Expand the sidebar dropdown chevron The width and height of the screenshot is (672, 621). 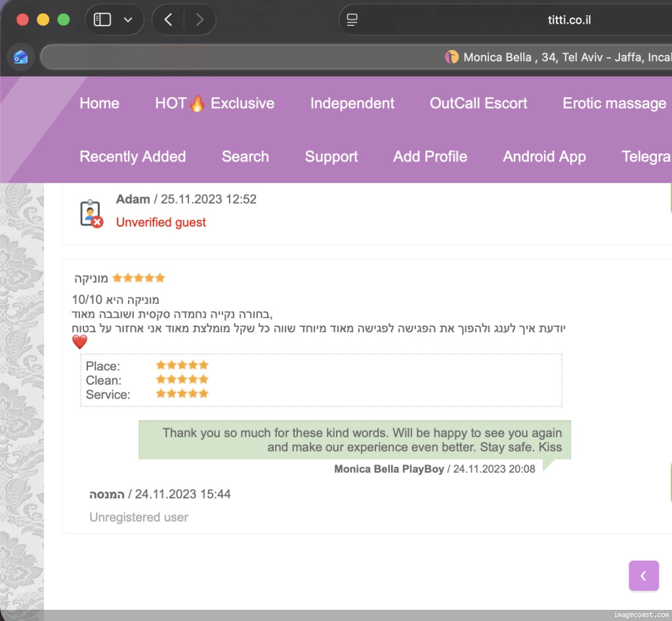coord(128,20)
